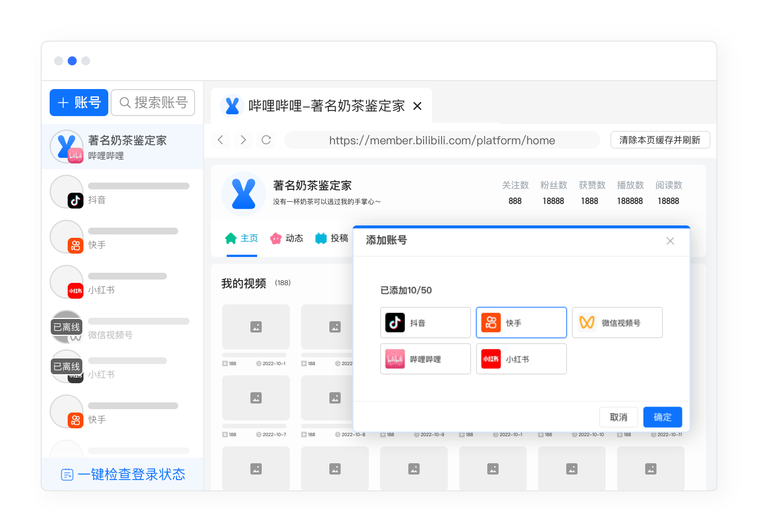Select the offline 小红书 account
This screenshot has height=532, width=758.
click(122, 367)
